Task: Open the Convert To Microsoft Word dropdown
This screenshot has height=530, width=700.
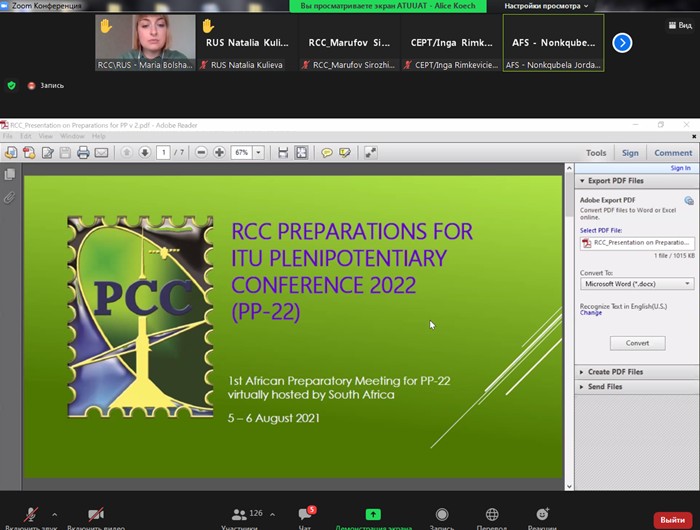Action: [x=637, y=284]
